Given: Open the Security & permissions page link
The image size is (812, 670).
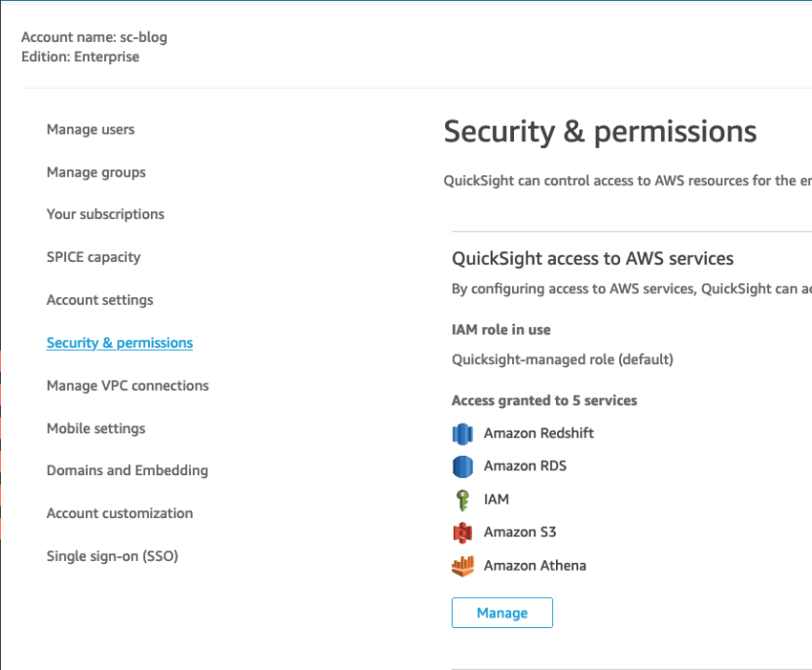Looking at the screenshot, I should coord(119,342).
